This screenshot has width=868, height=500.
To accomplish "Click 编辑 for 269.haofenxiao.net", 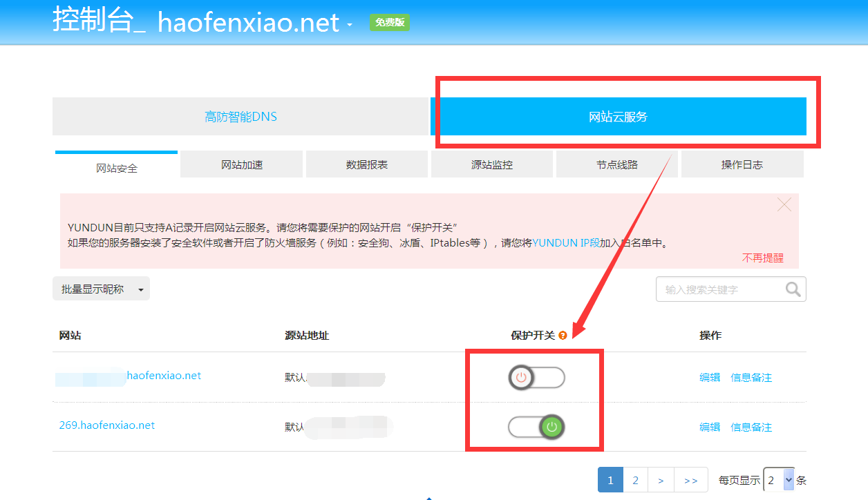I will click(x=710, y=427).
